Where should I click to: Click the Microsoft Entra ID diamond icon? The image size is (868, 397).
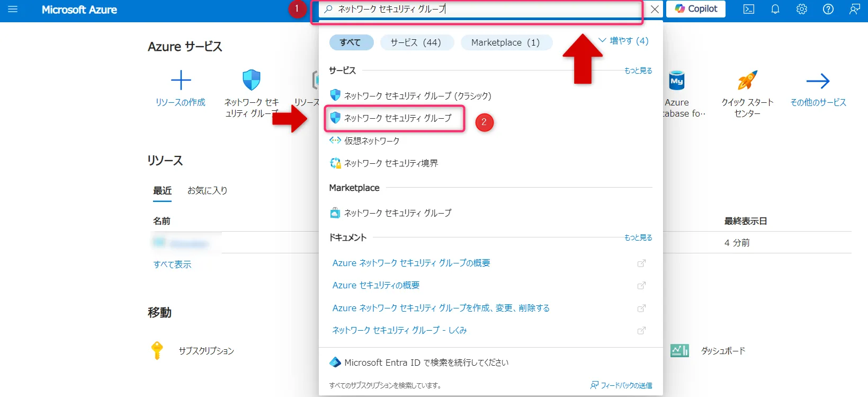click(335, 363)
